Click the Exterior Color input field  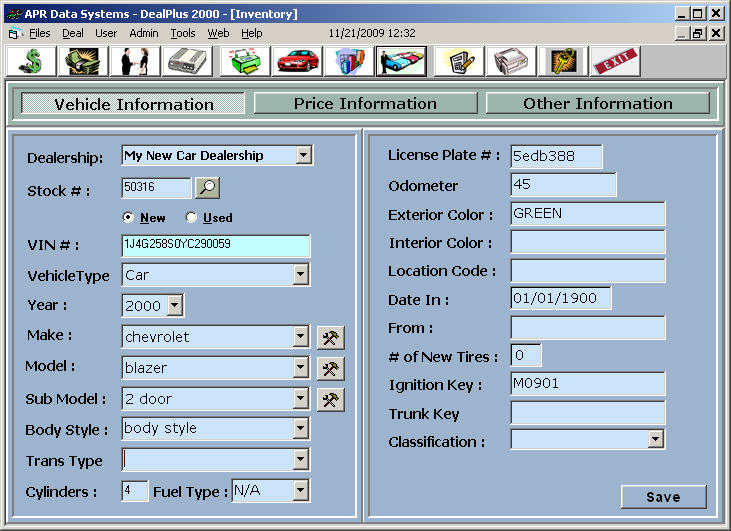(587, 214)
